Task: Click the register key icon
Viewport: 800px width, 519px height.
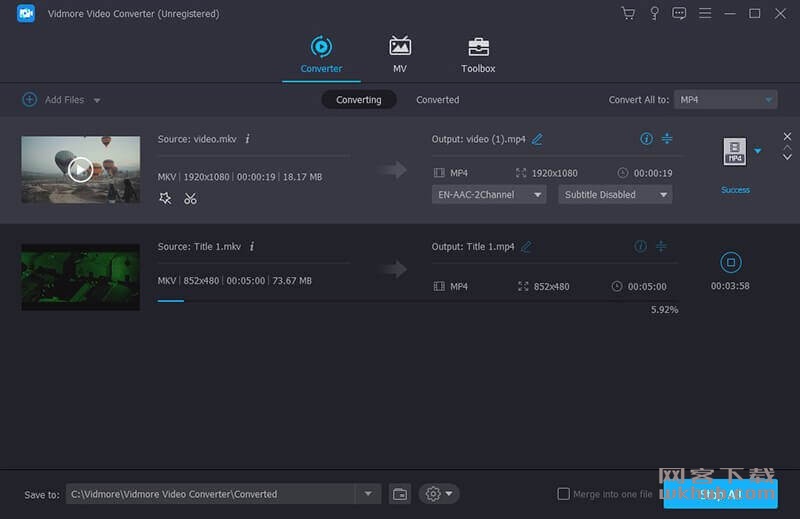Action: (x=654, y=13)
